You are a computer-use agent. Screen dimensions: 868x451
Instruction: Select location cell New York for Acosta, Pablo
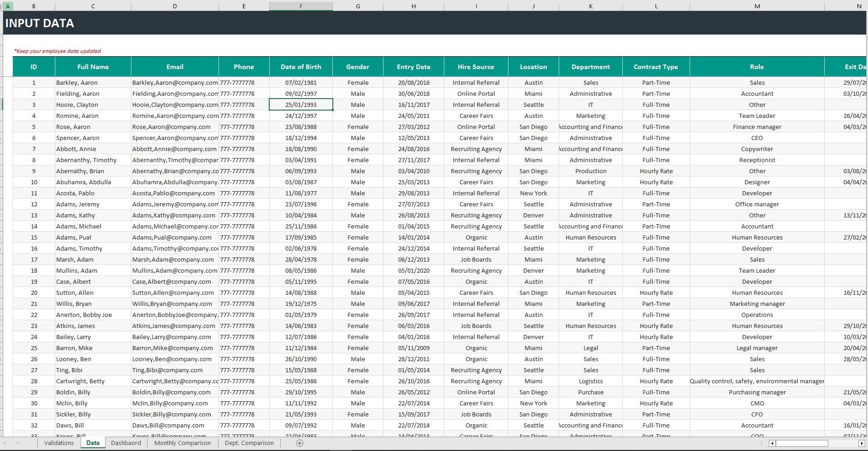pos(533,193)
